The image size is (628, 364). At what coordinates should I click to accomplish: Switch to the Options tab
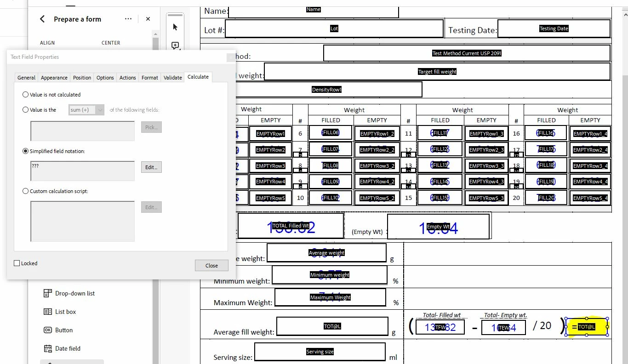(x=105, y=78)
